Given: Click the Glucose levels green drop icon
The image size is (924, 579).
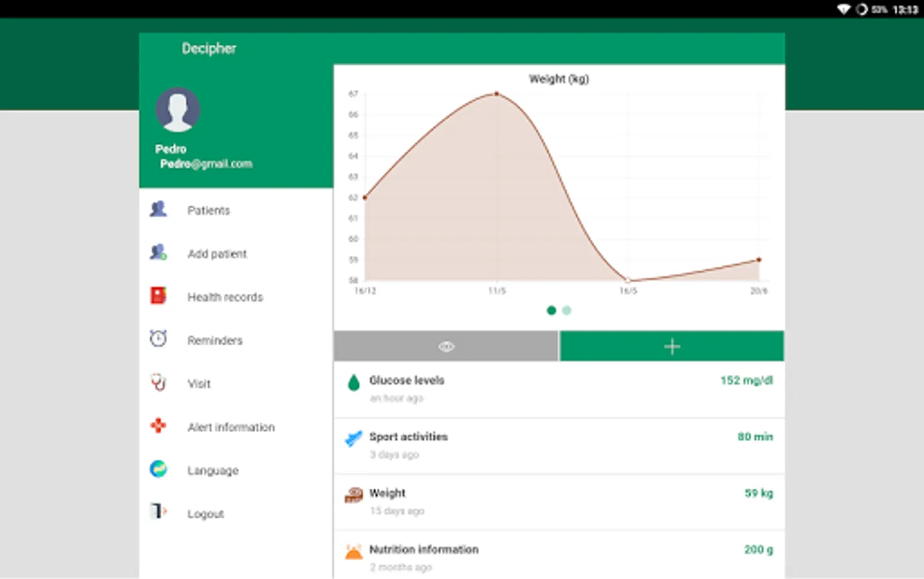Looking at the screenshot, I should pos(353,383).
